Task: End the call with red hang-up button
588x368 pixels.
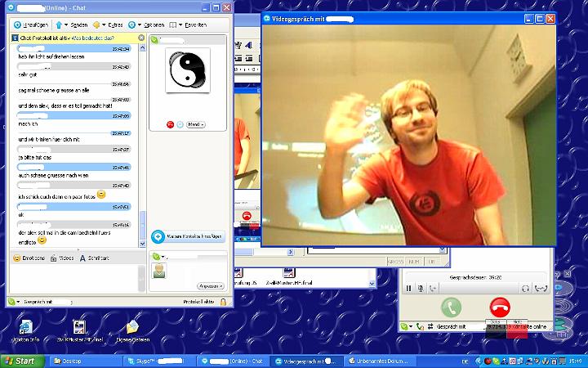Action: [500, 307]
